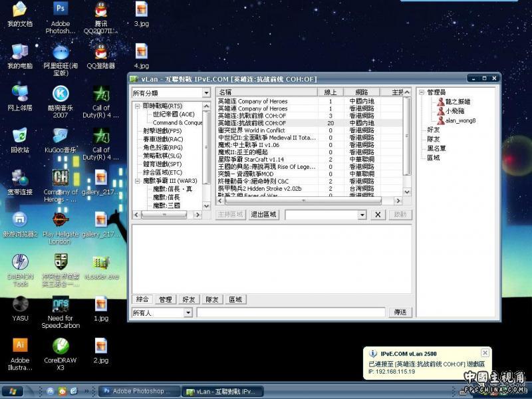Open the 所有分類 category dropdown
This screenshot has height=399, width=532.
pos(206,92)
